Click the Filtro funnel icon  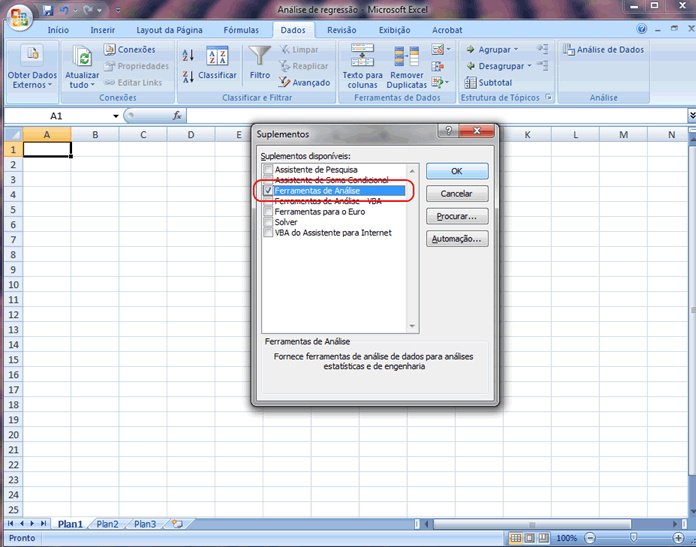[260, 56]
